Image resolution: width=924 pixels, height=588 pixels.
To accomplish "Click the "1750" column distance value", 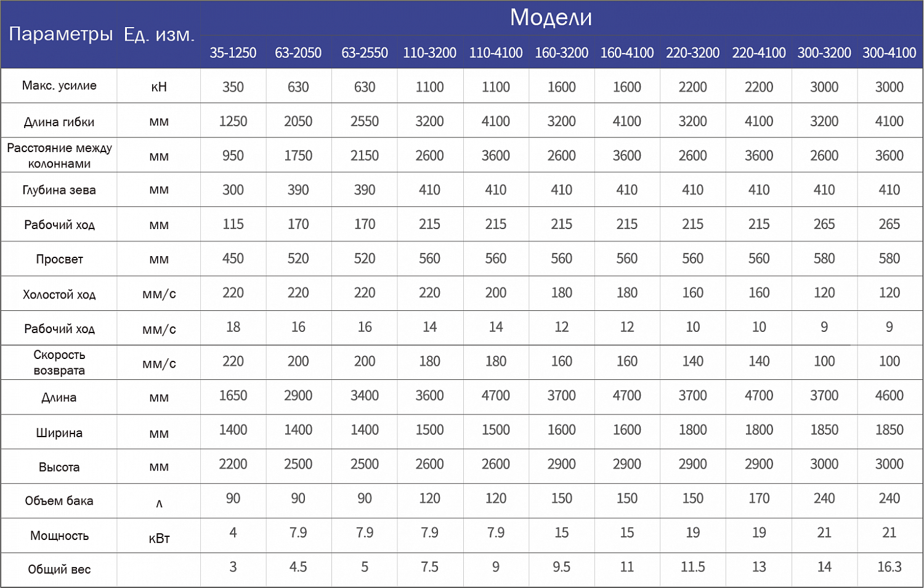I will [x=298, y=156].
